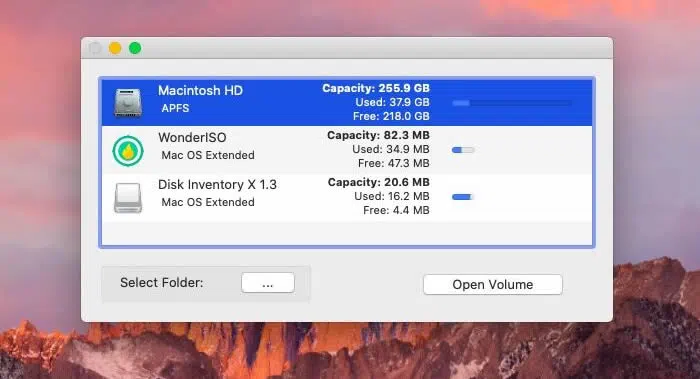Click Free: 47.3 MB text

[394, 163]
